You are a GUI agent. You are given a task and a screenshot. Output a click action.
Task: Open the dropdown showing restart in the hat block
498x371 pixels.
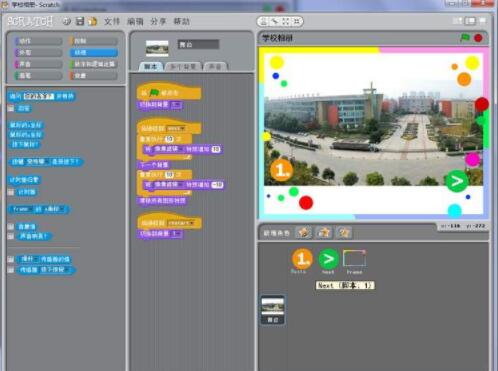pyautogui.click(x=181, y=223)
